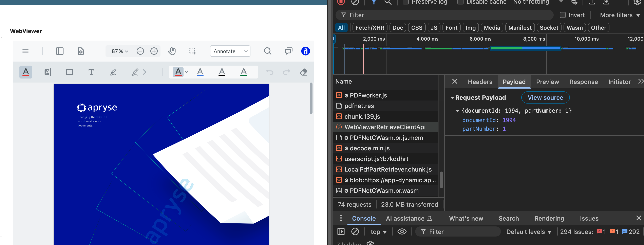Tick the Invert filter checkbox

563,15
